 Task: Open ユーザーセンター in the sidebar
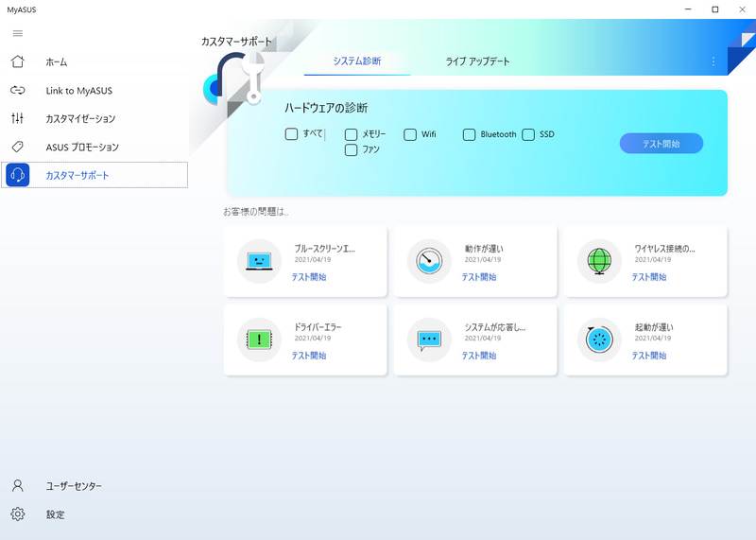[94, 485]
